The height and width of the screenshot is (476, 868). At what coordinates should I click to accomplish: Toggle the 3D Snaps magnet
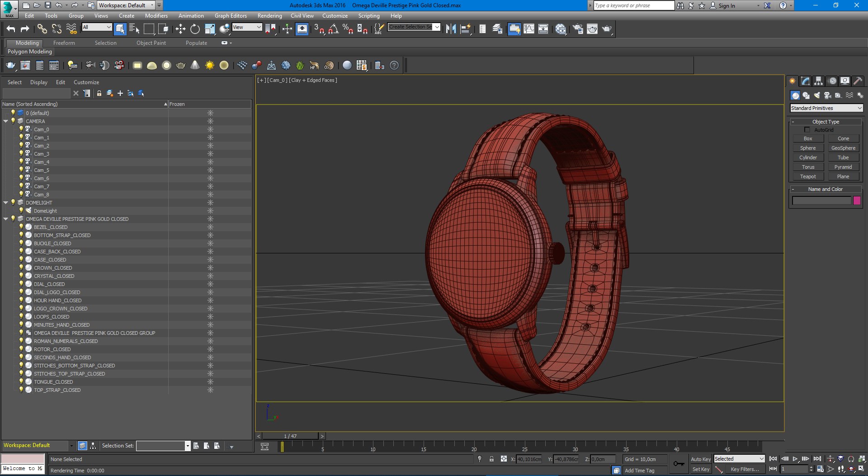tap(319, 29)
